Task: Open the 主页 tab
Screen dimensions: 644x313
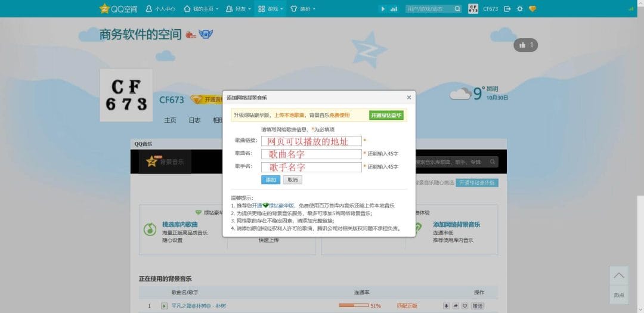Action: tap(170, 120)
